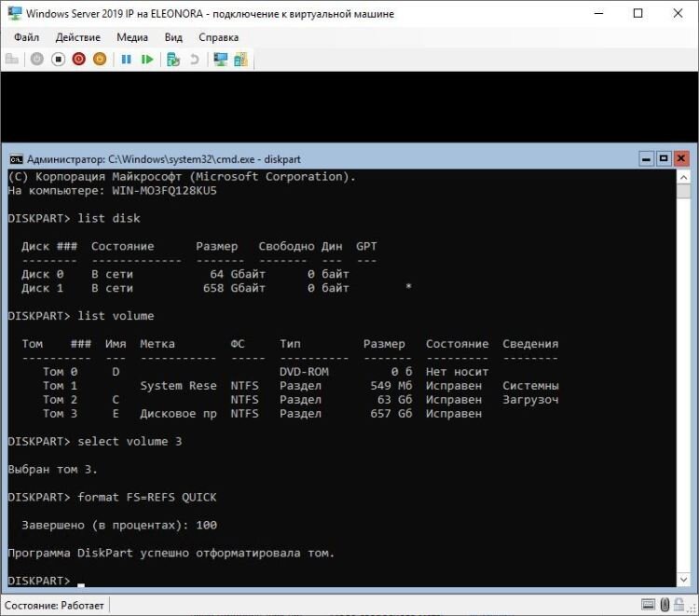Click 'Нет носит' state cell
699x616 pixels.
(x=457, y=372)
